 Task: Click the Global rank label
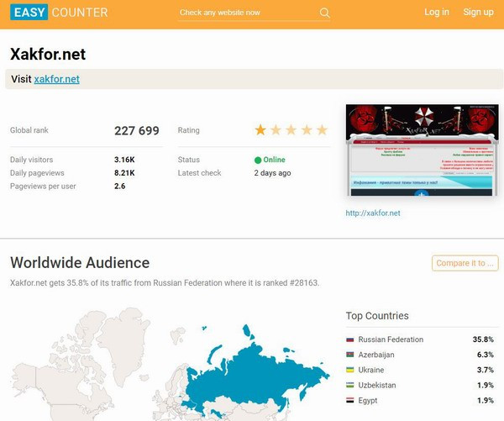click(29, 130)
